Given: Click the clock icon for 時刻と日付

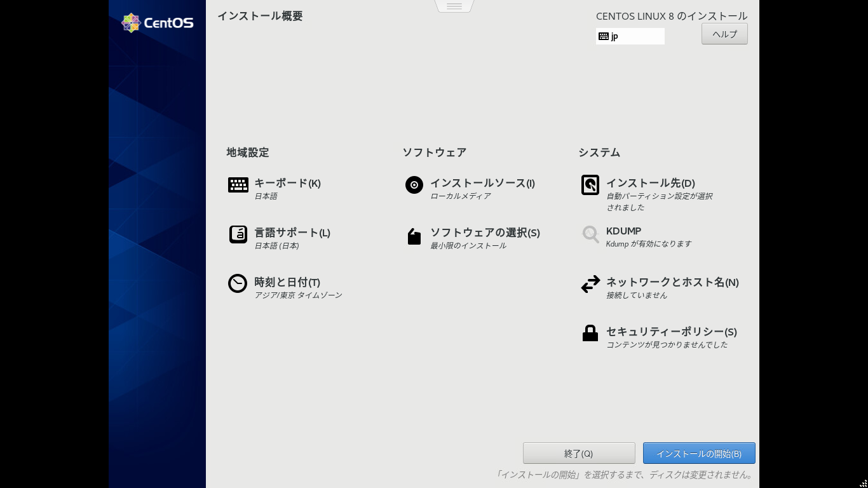Looking at the screenshot, I should (x=238, y=283).
